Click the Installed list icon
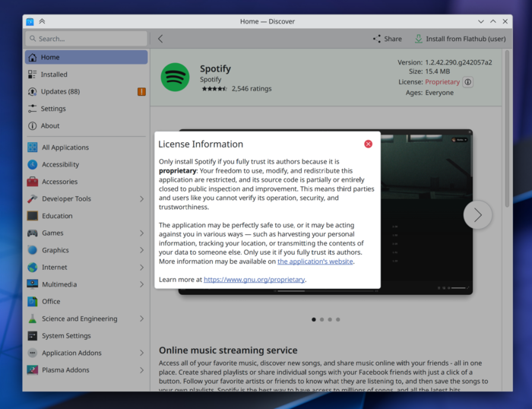 pos(33,75)
